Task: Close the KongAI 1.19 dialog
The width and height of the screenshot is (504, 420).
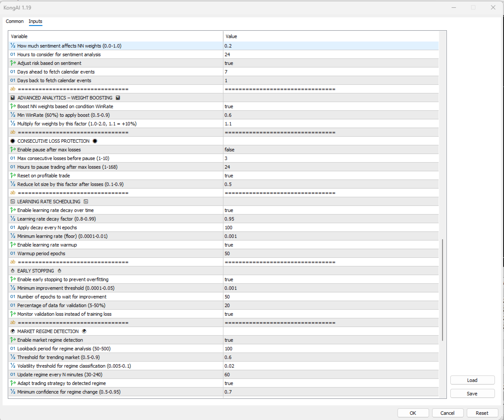Action: [x=493, y=7]
